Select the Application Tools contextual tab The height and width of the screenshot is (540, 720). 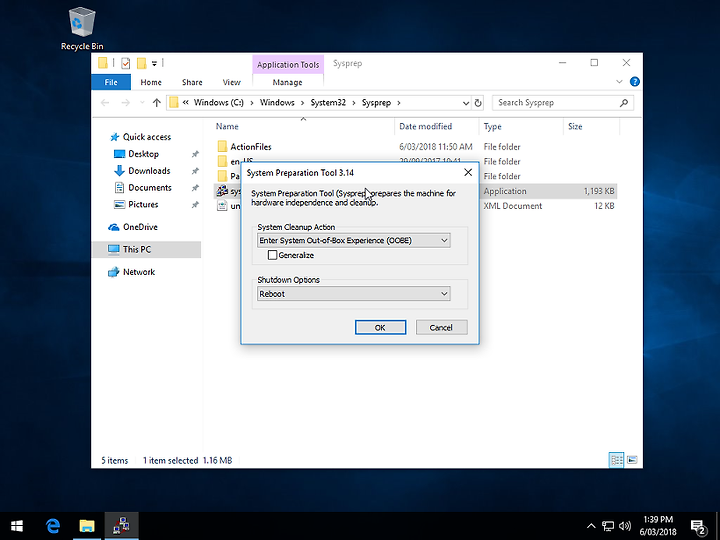(x=288, y=65)
